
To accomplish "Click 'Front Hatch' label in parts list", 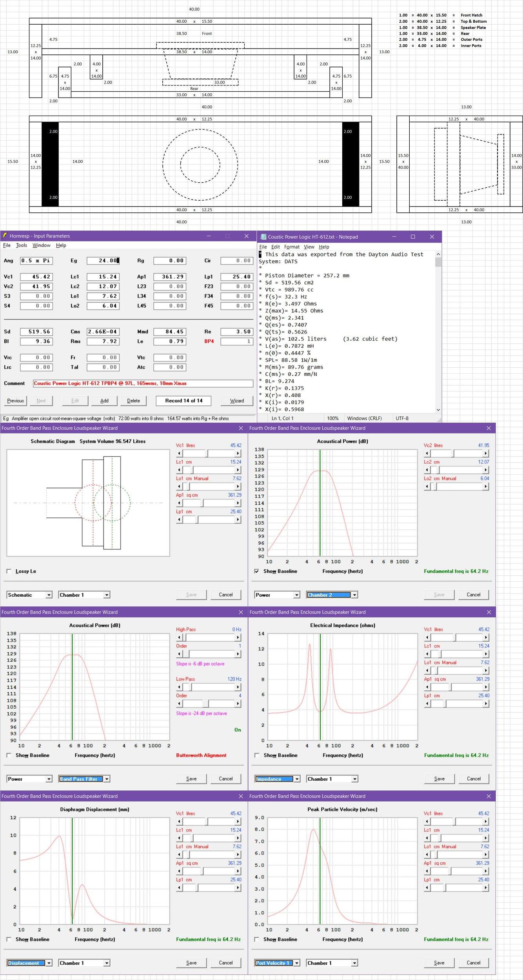I will click(x=472, y=15).
